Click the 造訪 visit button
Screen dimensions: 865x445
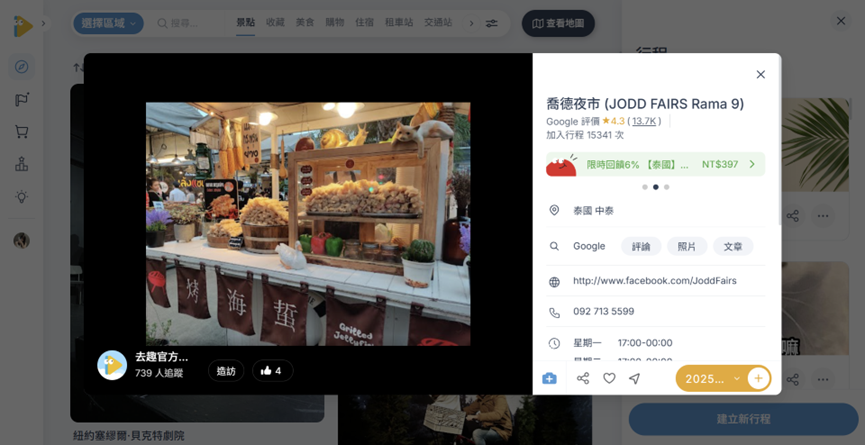(x=226, y=371)
